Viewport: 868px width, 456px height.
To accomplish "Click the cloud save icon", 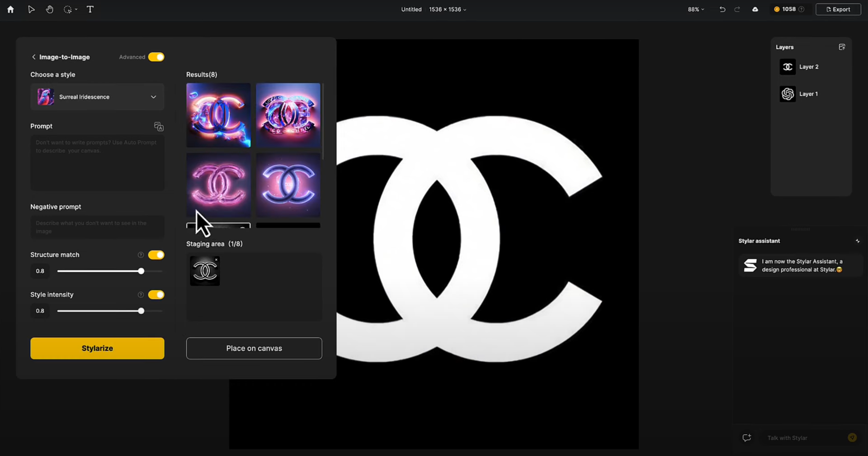I will [x=755, y=9].
